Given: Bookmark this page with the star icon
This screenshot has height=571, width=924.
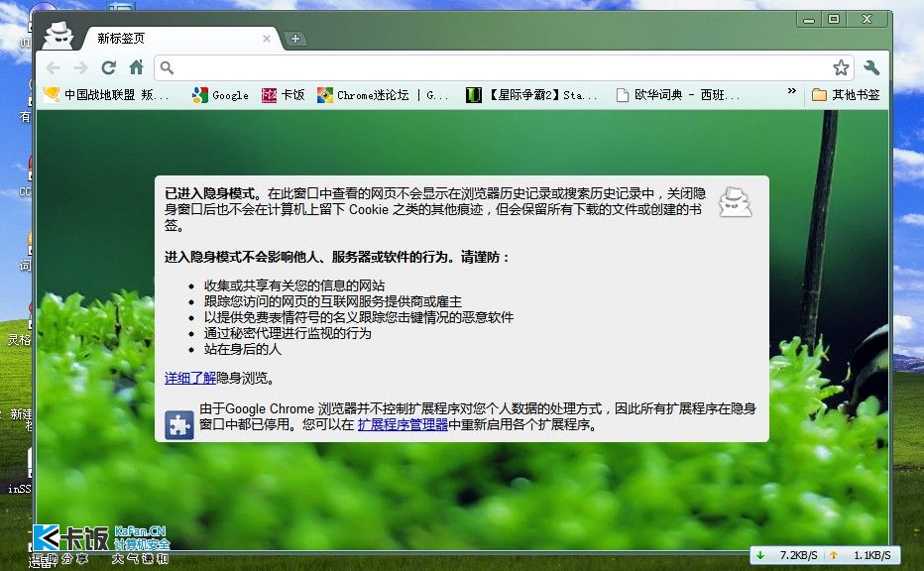Looking at the screenshot, I should 841,67.
